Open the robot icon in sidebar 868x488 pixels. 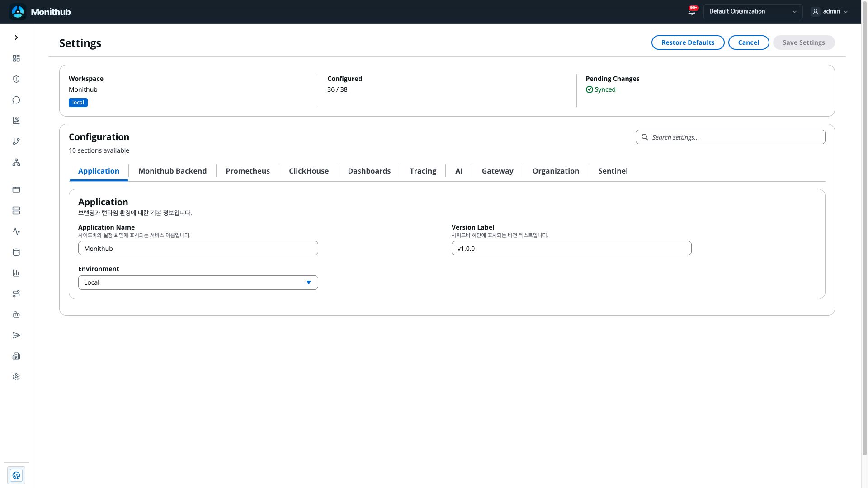16,314
